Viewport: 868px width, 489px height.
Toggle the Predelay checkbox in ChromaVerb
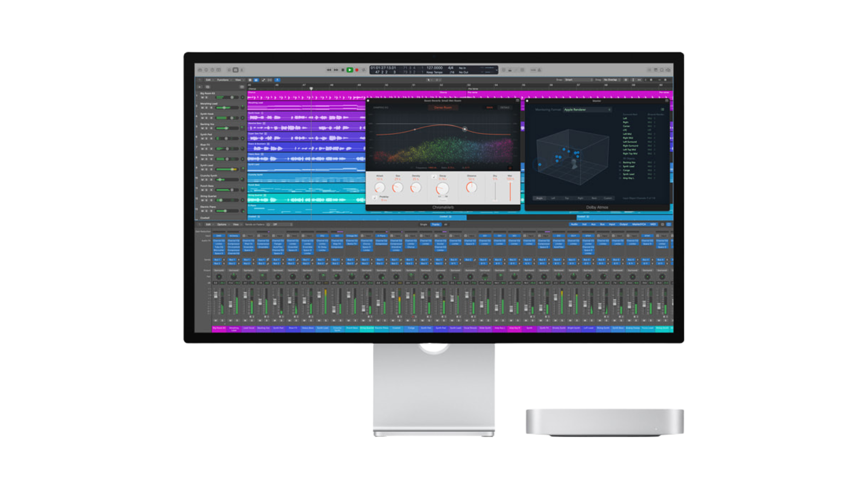(x=375, y=197)
